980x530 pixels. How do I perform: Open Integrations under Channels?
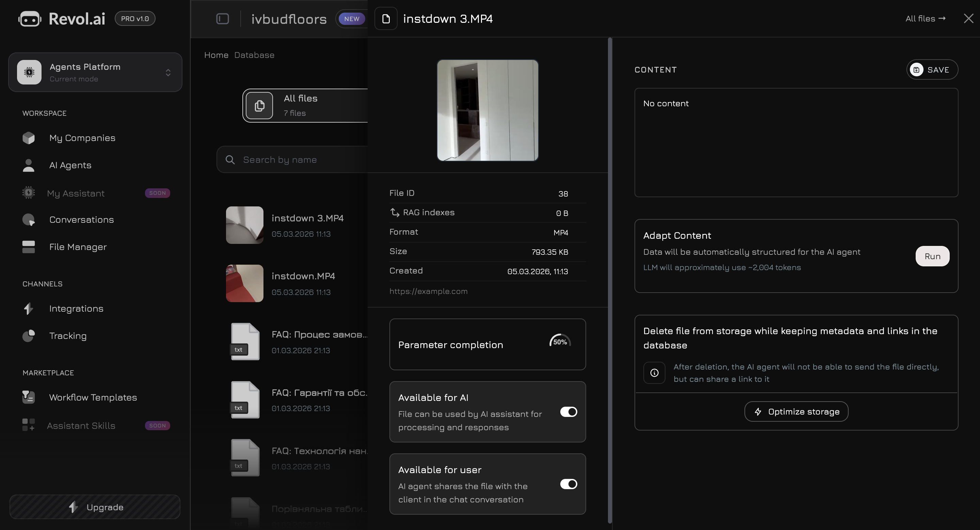coord(76,308)
